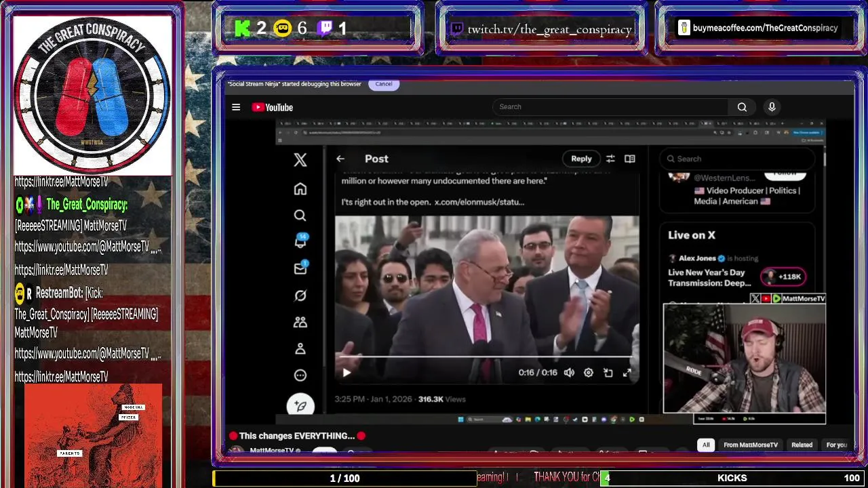This screenshot has height=488, width=868.
Task: Focus the YouTube search field
Action: click(x=610, y=107)
